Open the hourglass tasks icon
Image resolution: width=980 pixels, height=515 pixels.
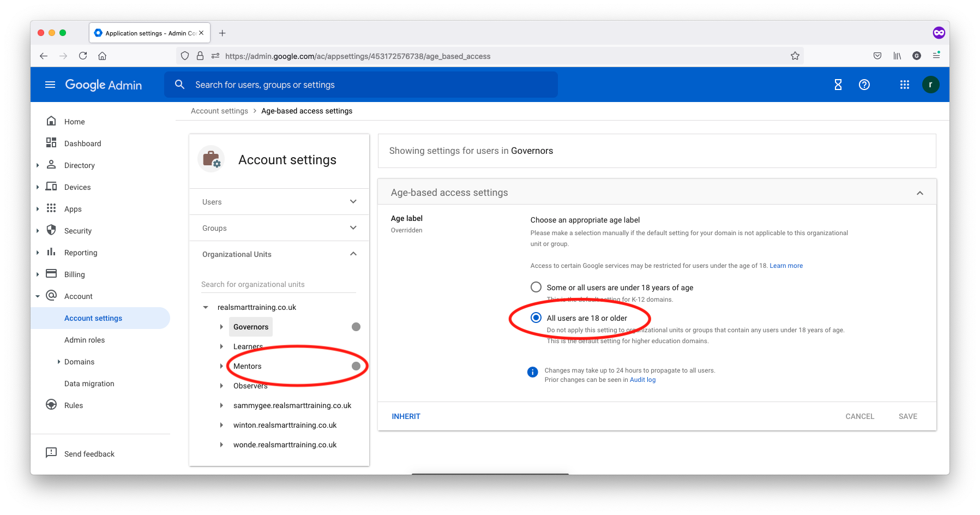[838, 85]
